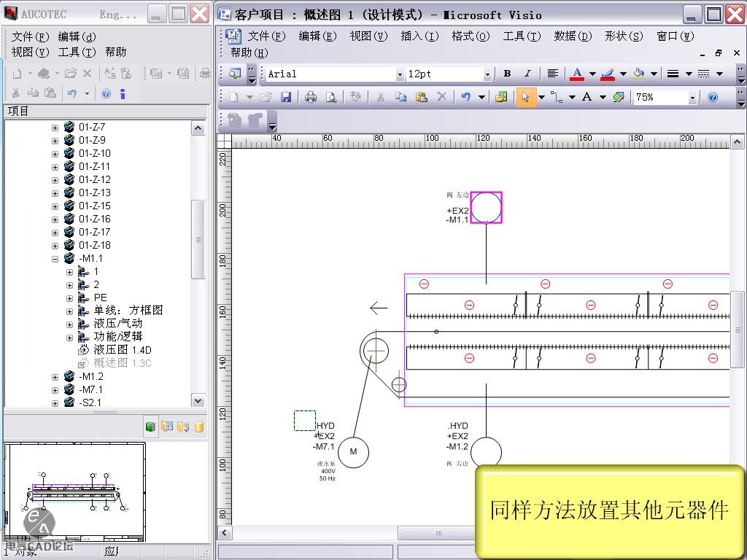The width and height of the screenshot is (747, 560).
Task: Open the Arial font name dropdown
Action: tap(400, 74)
